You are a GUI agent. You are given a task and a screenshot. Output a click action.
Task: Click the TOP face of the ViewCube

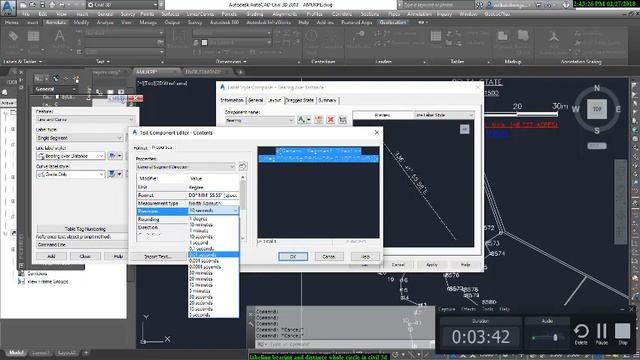pos(597,109)
